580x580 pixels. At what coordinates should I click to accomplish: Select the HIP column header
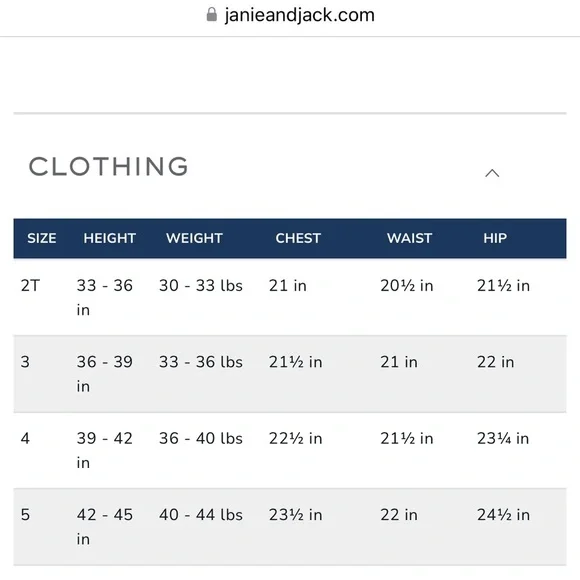495,238
